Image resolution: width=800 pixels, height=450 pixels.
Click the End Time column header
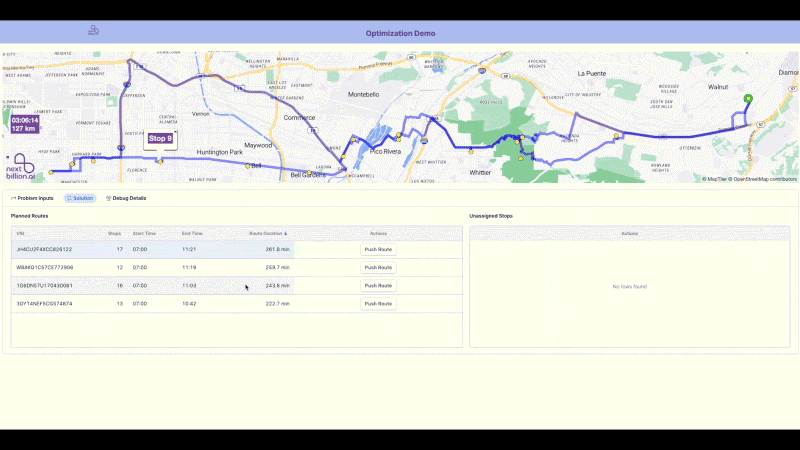coord(192,233)
